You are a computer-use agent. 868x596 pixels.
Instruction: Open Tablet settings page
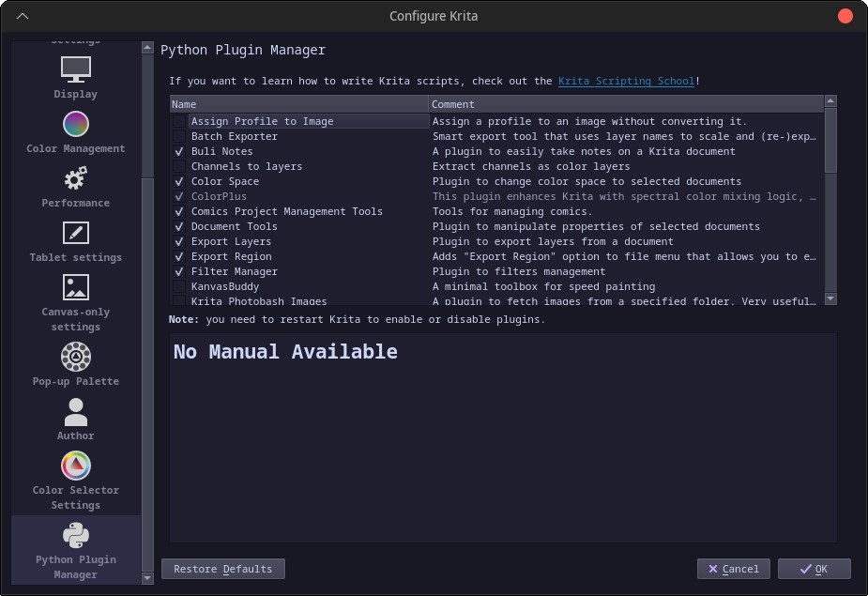75,240
